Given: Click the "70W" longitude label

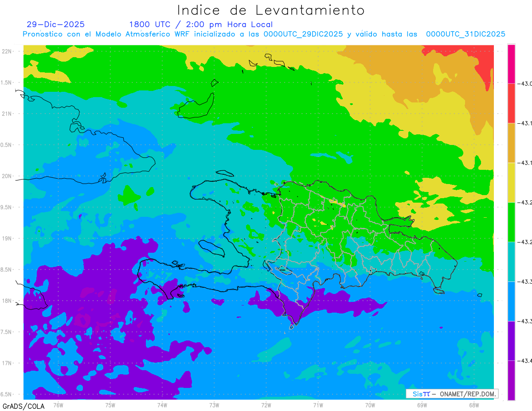Looking at the screenshot, I should pyautogui.click(x=370, y=405).
